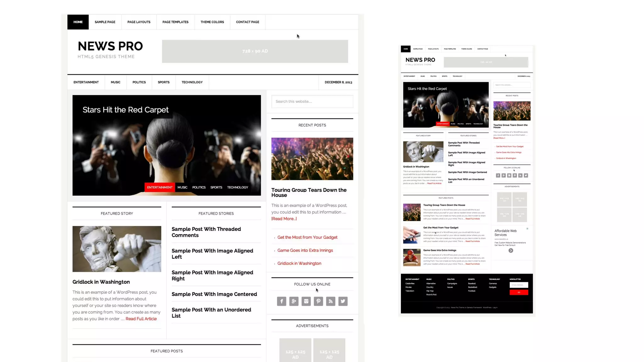644x362 pixels.
Task: Open the Game Goes into Extra Innings link
Action: tap(305, 250)
